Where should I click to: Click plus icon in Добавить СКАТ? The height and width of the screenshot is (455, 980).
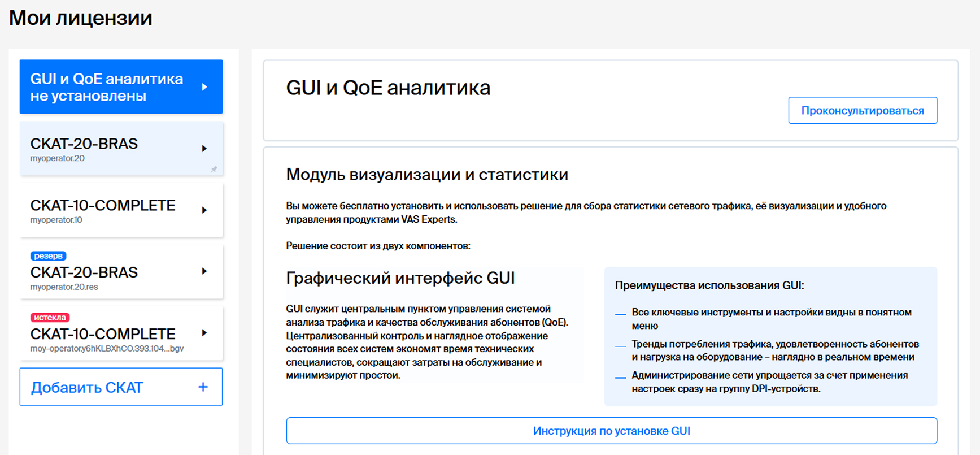tap(203, 387)
